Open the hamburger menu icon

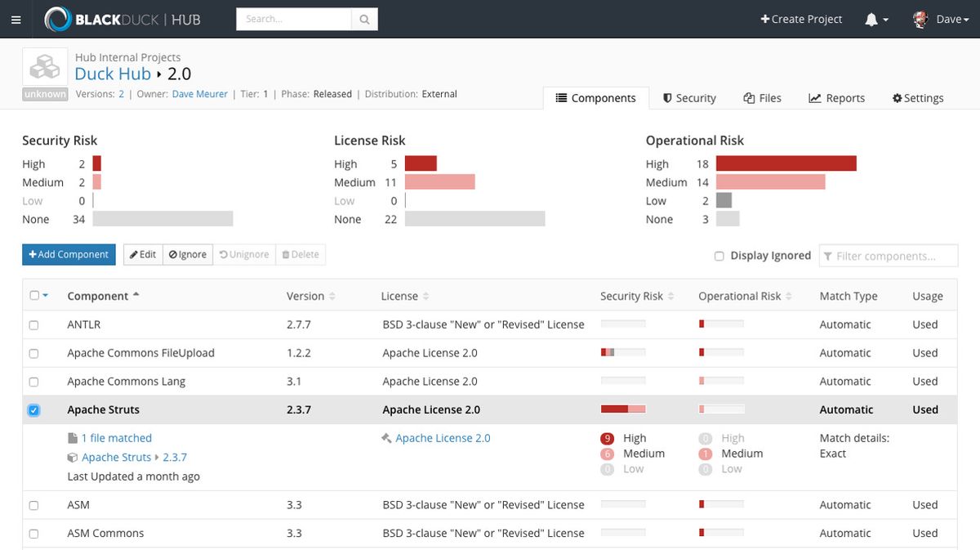pyautogui.click(x=16, y=20)
